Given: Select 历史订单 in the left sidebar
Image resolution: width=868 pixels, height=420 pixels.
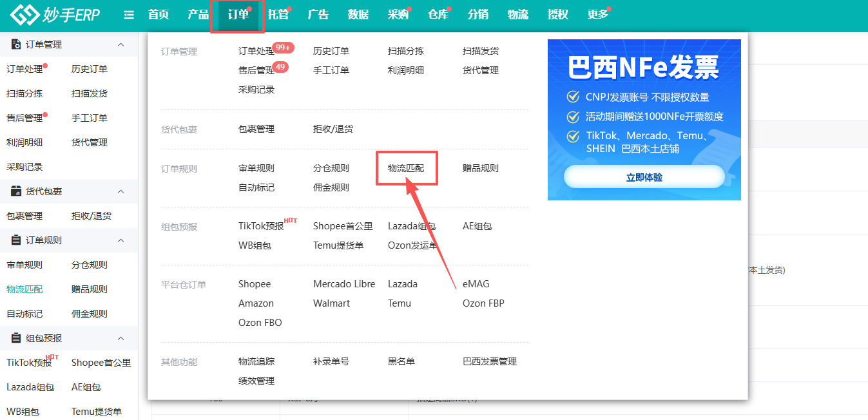Looking at the screenshot, I should pyautogui.click(x=90, y=69).
